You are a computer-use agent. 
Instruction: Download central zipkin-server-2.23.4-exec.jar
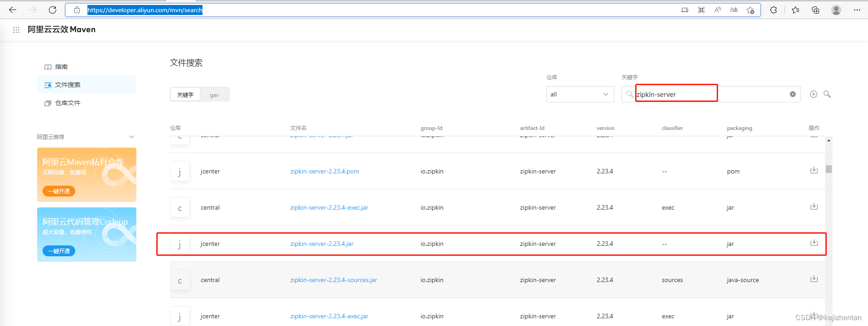tap(814, 206)
